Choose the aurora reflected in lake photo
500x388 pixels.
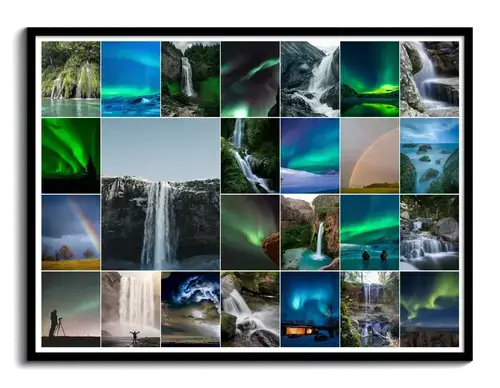(370, 79)
